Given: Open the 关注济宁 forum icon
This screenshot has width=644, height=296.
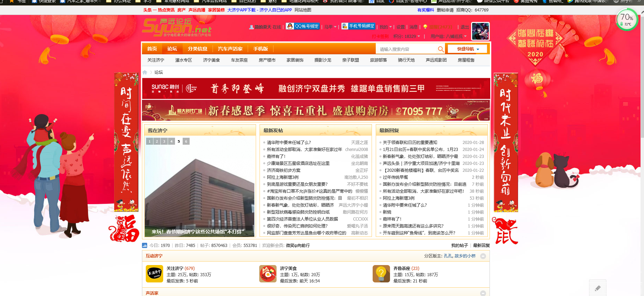Looking at the screenshot, I should (154, 274).
